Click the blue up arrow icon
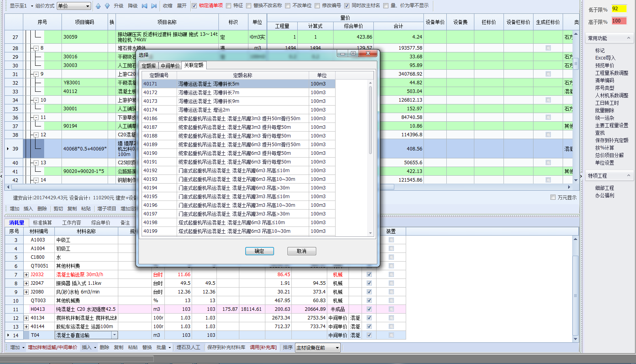 pyautogui.click(x=98, y=6)
